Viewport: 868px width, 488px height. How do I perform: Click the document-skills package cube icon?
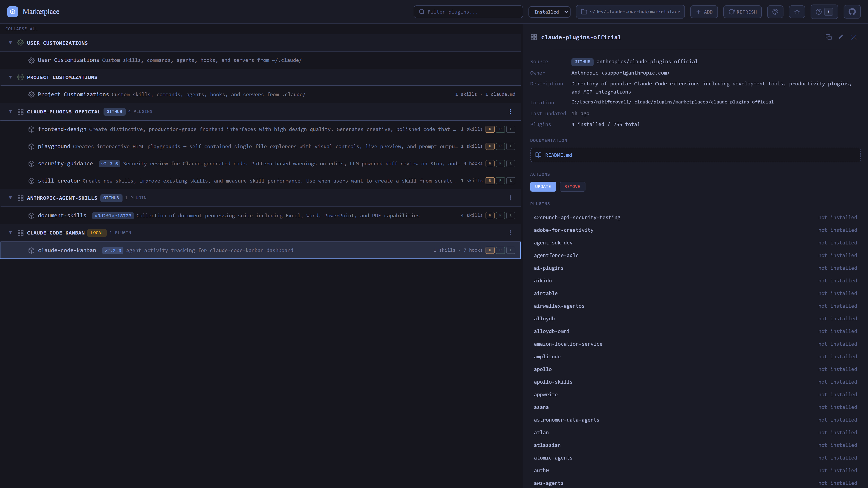[31, 216]
